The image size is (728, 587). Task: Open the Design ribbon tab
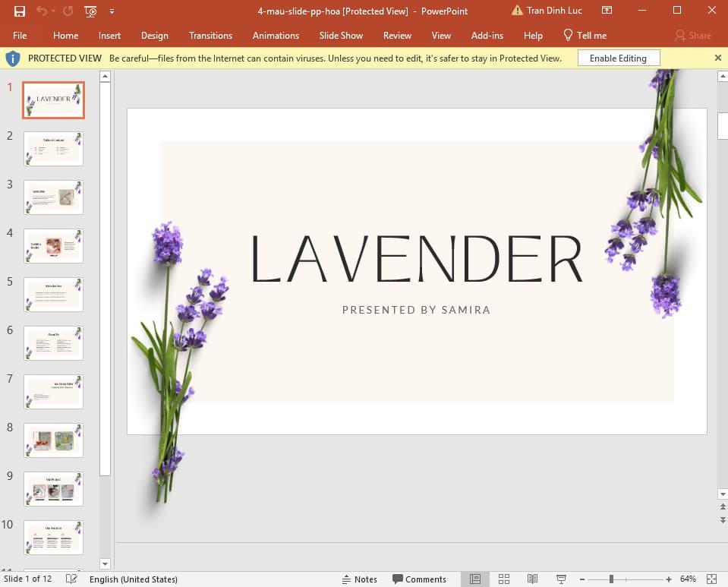pos(155,35)
